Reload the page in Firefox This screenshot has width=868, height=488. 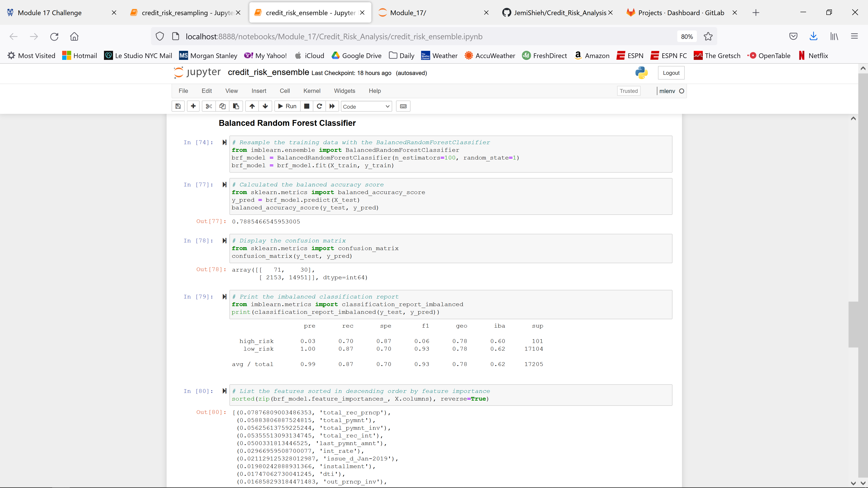pos(54,36)
